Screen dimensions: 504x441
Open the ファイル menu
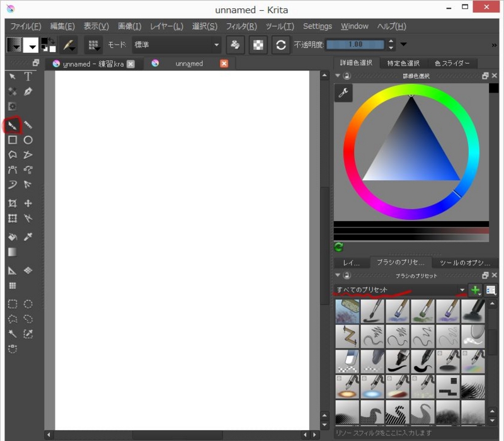(26, 26)
